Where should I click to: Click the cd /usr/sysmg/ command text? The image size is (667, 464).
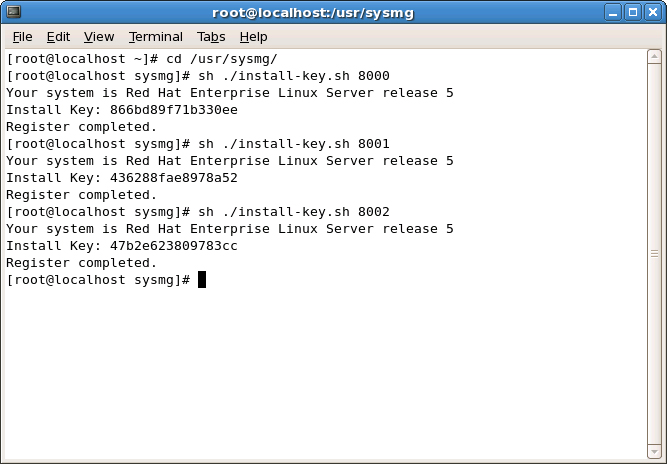pos(222,59)
